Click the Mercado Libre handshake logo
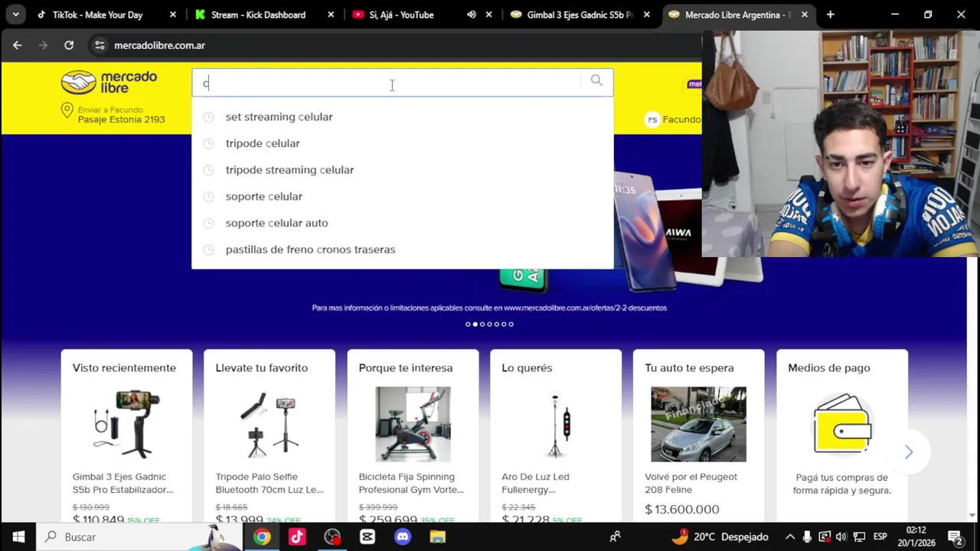The height and width of the screenshot is (551, 980). 109,82
